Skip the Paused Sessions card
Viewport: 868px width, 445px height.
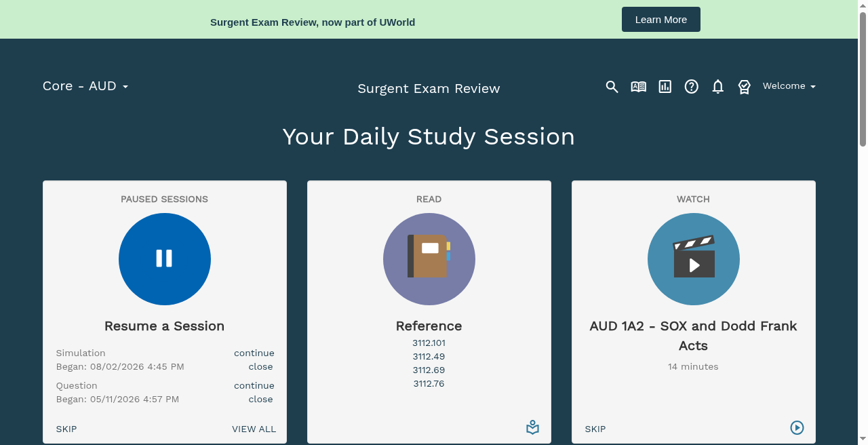pos(66,429)
